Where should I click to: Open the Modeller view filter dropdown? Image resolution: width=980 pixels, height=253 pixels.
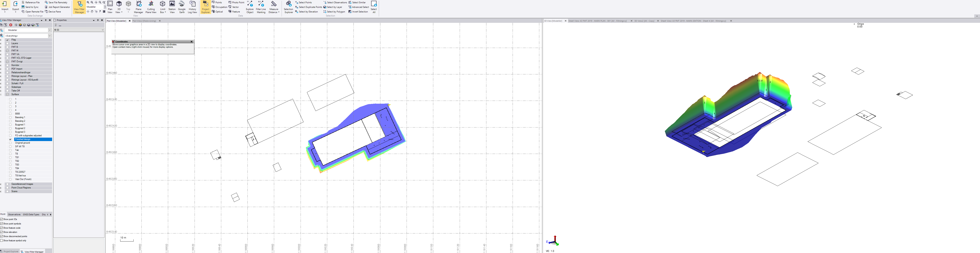49,30
